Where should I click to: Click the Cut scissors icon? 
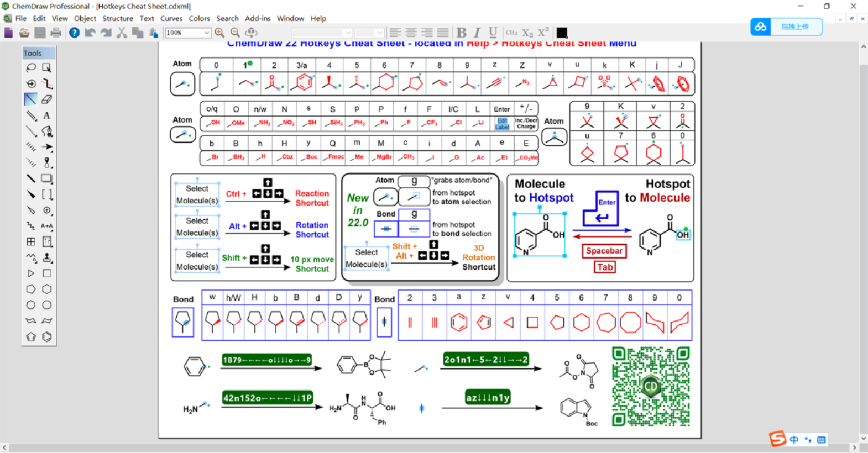[x=122, y=33]
